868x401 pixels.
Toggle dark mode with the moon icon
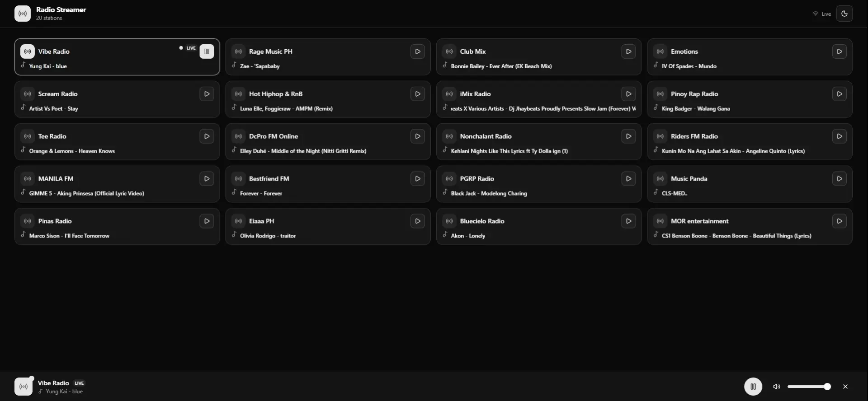click(844, 14)
